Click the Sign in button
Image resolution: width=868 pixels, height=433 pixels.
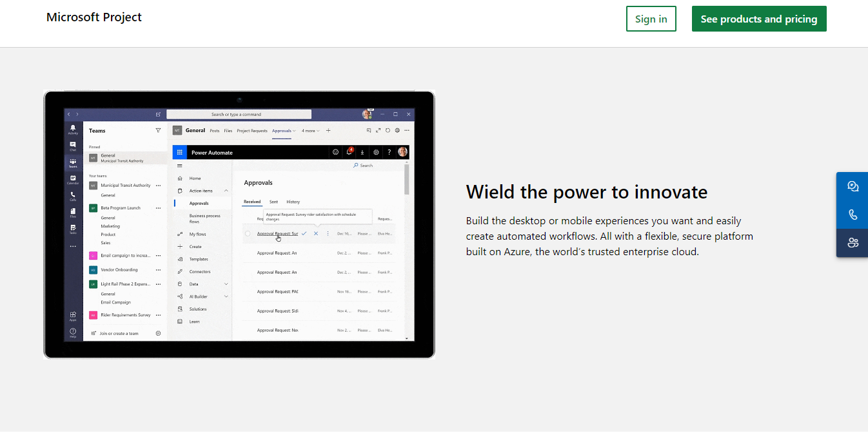[651, 19]
